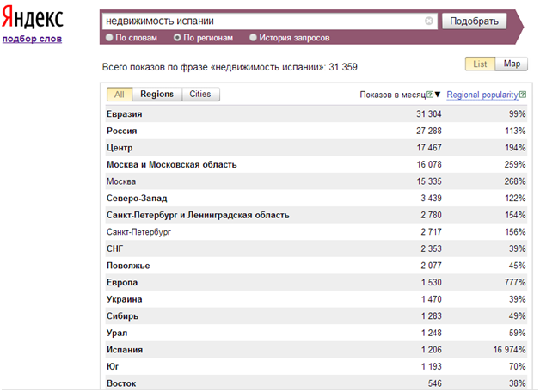Image resolution: width=540 pixels, height=392 pixels.
Task: Toggle sort arrow beside Показов в месяц
Action: [x=438, y=95]
